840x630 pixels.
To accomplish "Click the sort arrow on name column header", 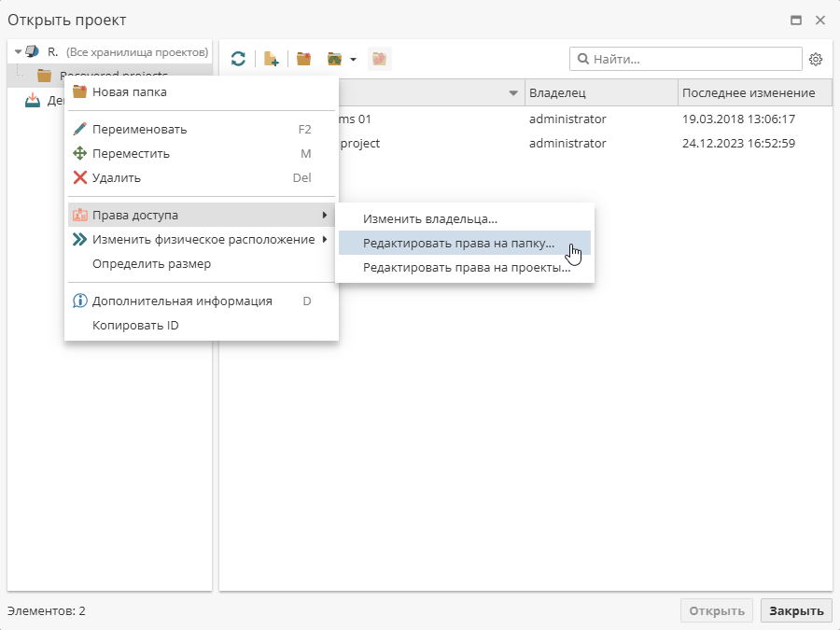I will point(513,92).
